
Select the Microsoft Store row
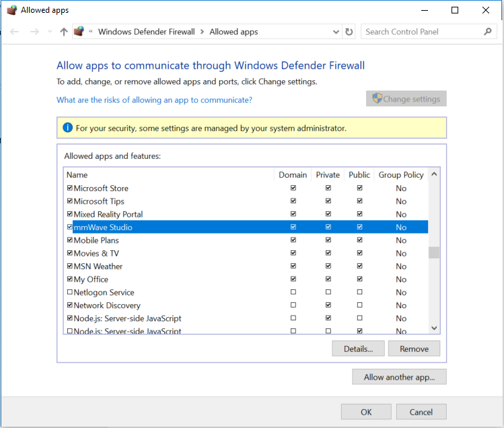tap(246, 188)
